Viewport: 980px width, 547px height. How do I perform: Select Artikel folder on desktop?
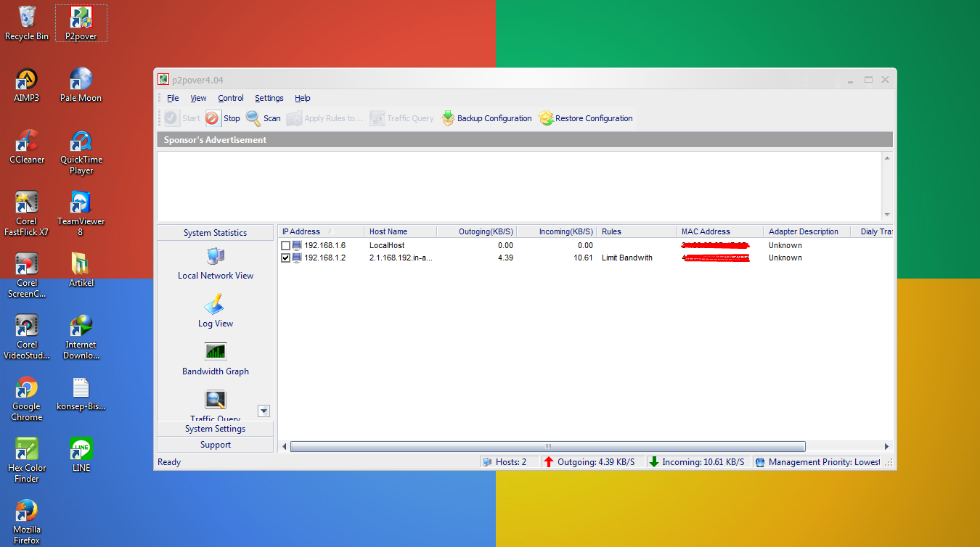(81, 269)
